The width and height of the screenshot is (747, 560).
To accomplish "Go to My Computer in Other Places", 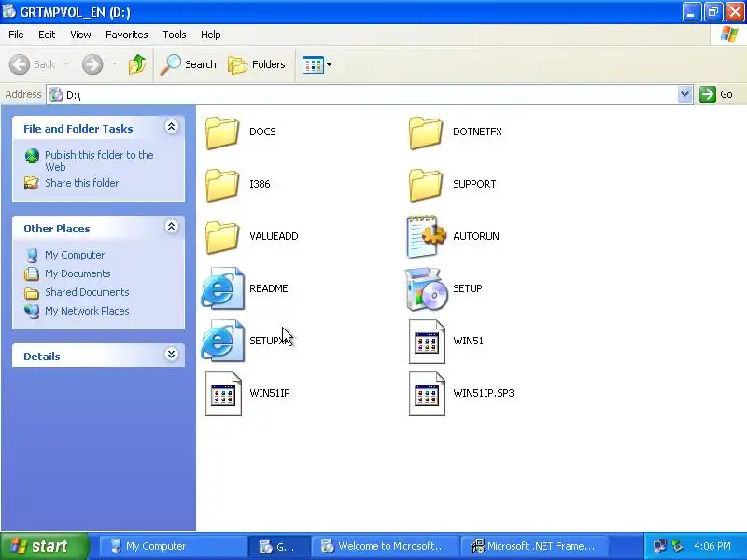I will click(75, 255).
